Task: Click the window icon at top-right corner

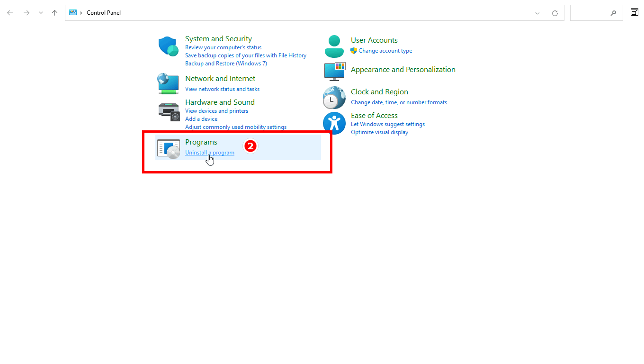Action: (635, 12)
